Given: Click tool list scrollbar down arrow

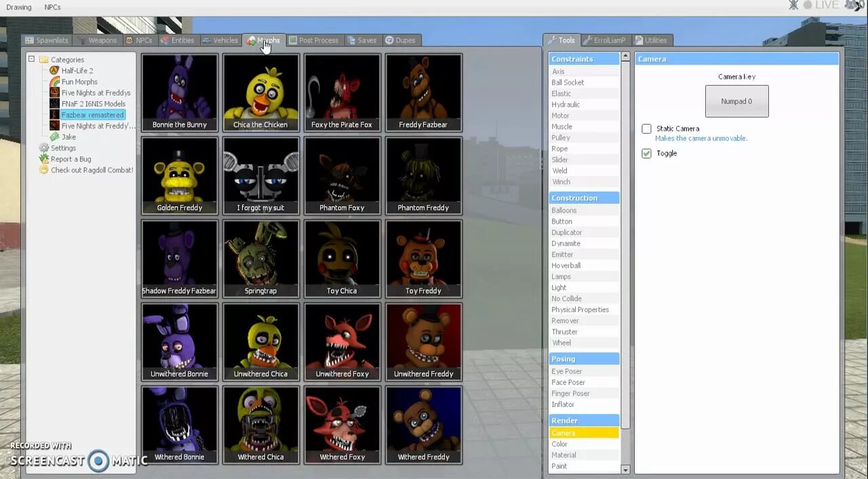Looking at the screenshot, I should 625,470.
